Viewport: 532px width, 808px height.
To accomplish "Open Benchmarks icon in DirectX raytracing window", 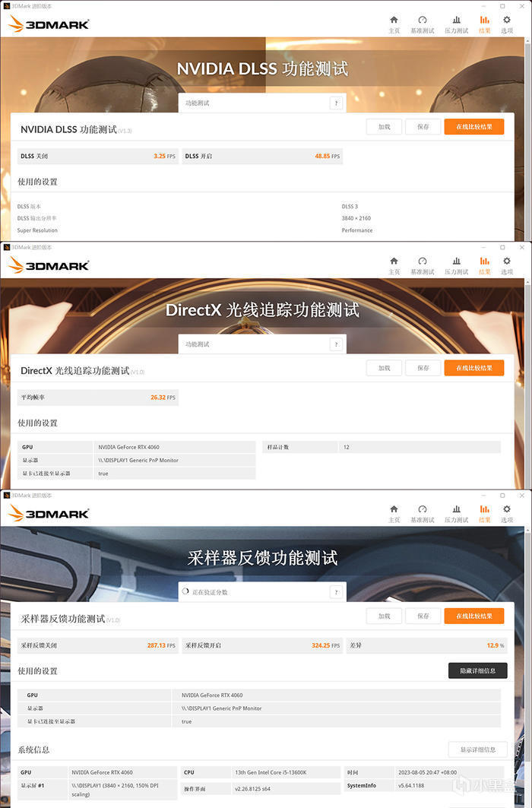I will (423, 265).
